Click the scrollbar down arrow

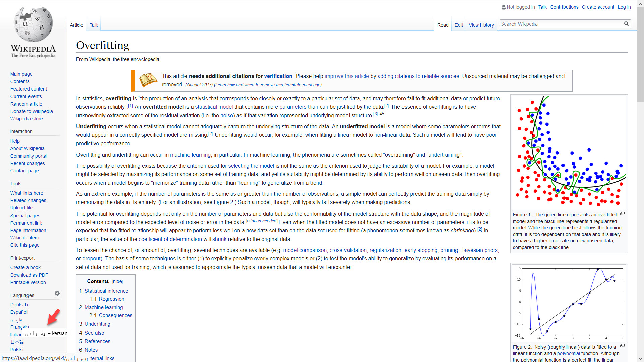tap(640, 359)
